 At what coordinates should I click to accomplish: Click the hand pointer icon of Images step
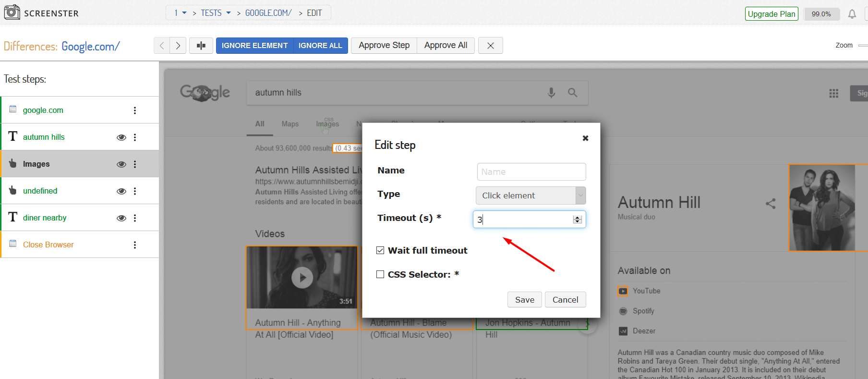(x=13, y=163)
